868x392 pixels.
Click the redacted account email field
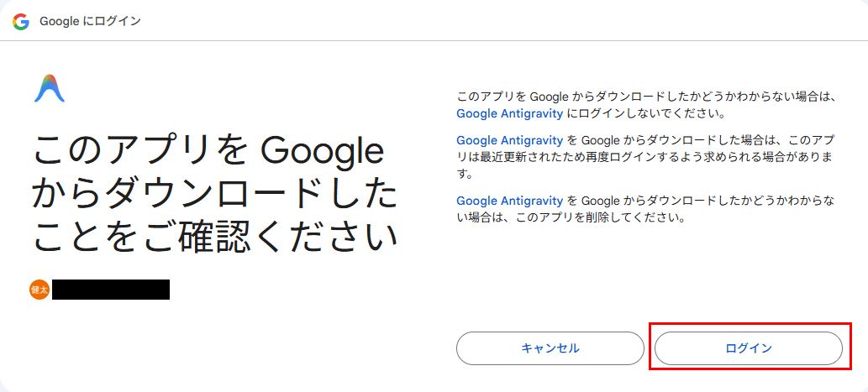(111, 290)
